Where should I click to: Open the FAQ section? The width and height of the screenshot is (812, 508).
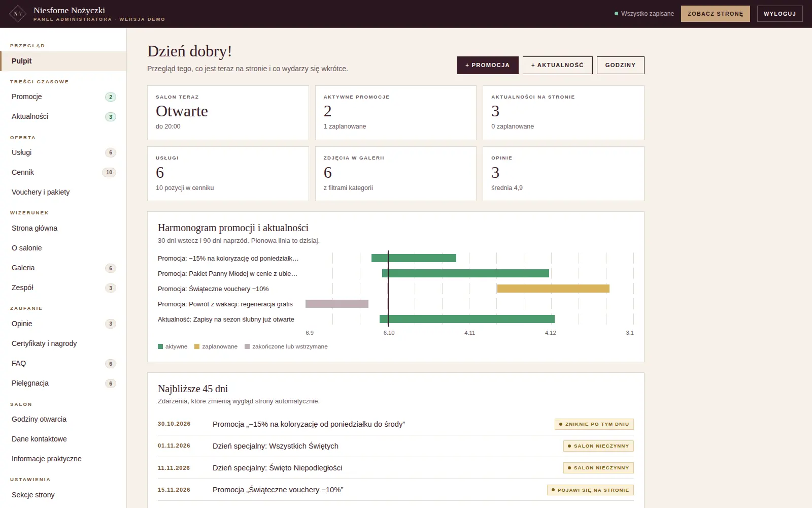click(x=63, y=363)
